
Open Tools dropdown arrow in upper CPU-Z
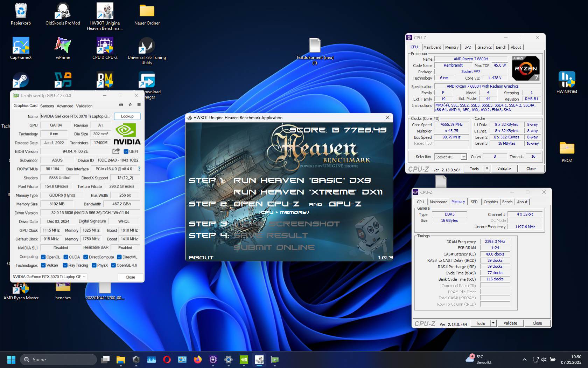click(x=486, y=169)
